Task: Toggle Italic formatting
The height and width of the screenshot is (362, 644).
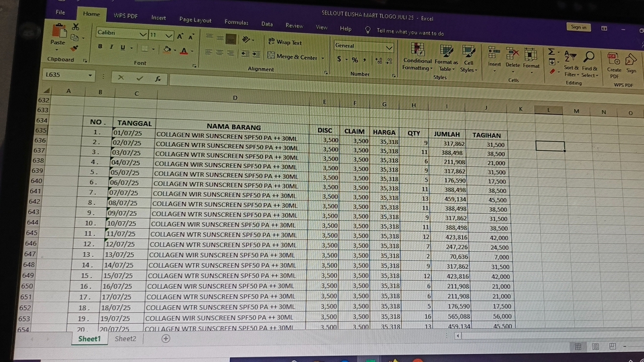Action: (111, 47)
